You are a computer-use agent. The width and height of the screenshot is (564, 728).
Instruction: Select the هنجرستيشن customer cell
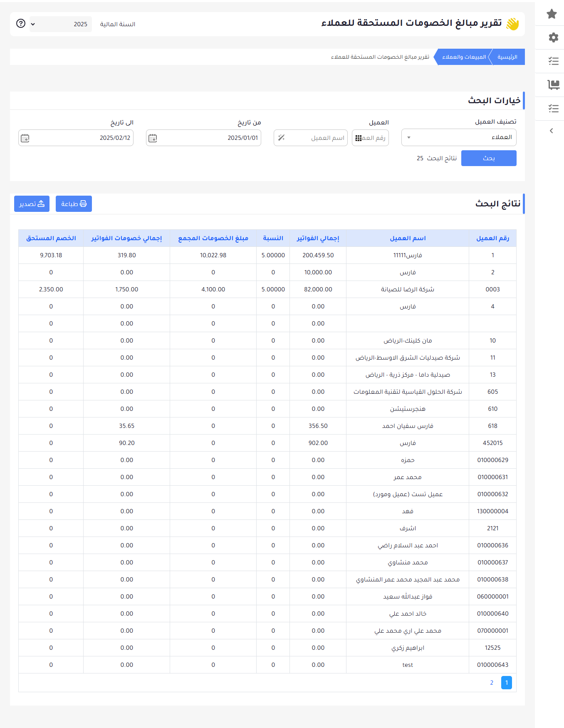coord(408,409)
